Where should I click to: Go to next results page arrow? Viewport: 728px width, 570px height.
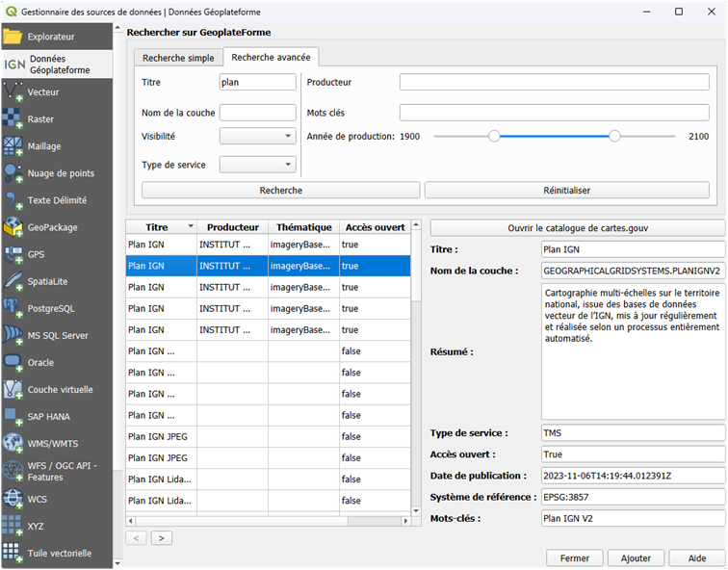(161, 538)
